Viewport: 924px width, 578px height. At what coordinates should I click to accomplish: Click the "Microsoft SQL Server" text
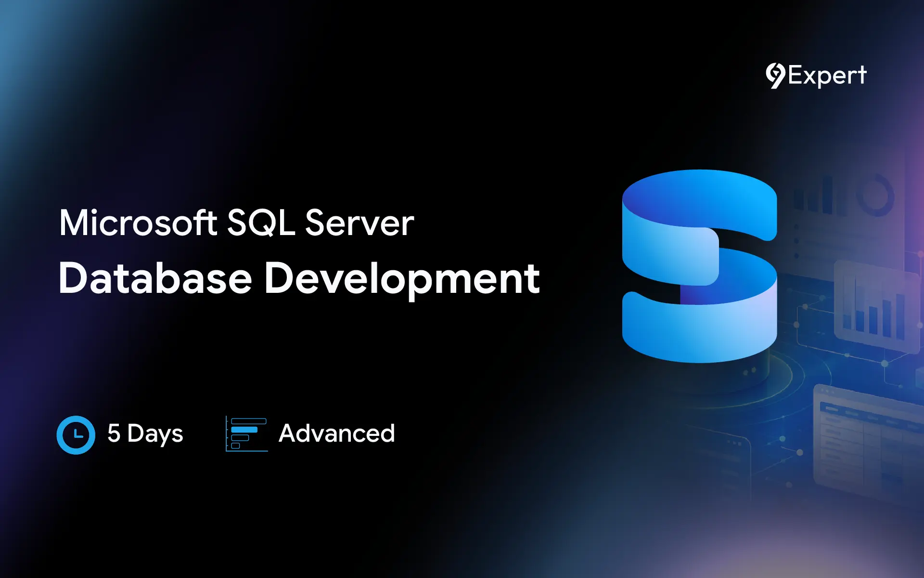236,223
